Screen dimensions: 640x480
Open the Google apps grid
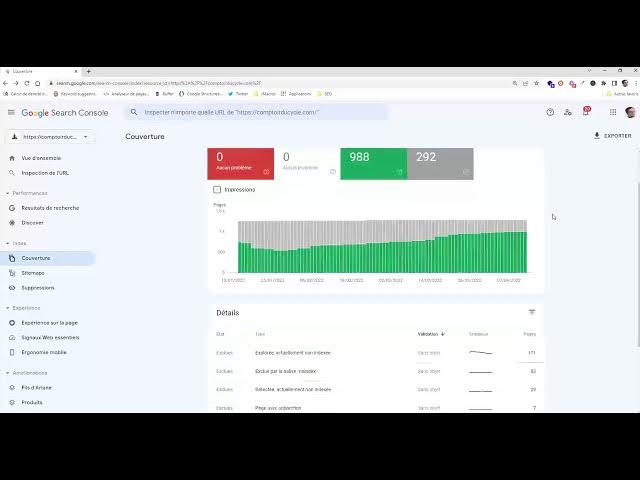point(613,112)
